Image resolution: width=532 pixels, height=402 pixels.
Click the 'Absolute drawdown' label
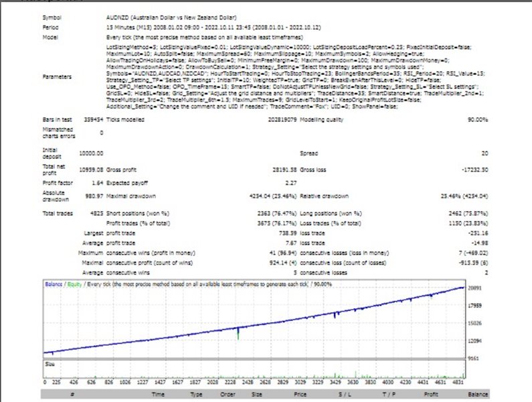56,196
